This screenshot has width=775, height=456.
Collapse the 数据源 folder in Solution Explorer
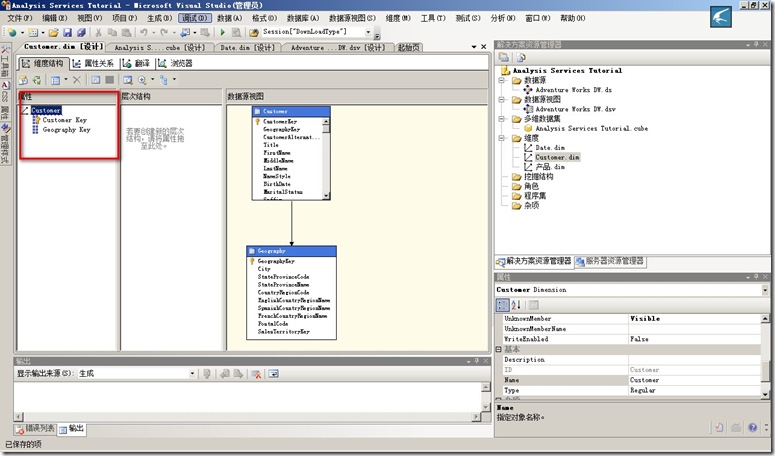coord(502,80)
